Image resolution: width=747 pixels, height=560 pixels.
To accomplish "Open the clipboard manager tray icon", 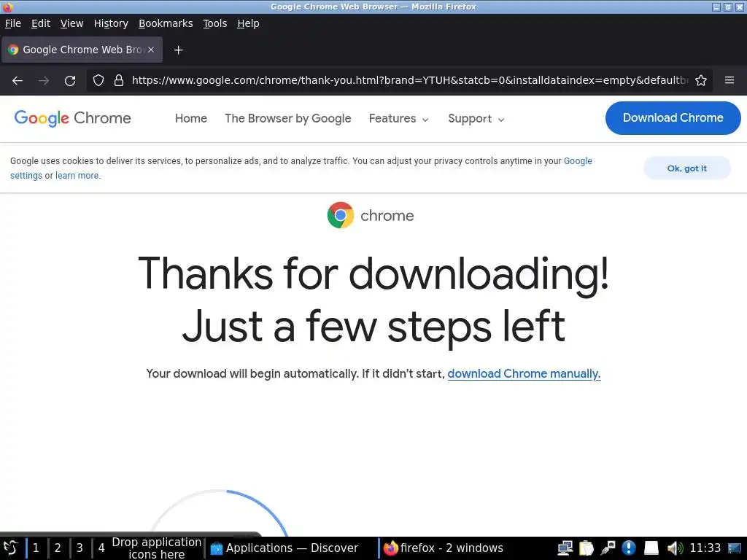I will coord(587,548).
